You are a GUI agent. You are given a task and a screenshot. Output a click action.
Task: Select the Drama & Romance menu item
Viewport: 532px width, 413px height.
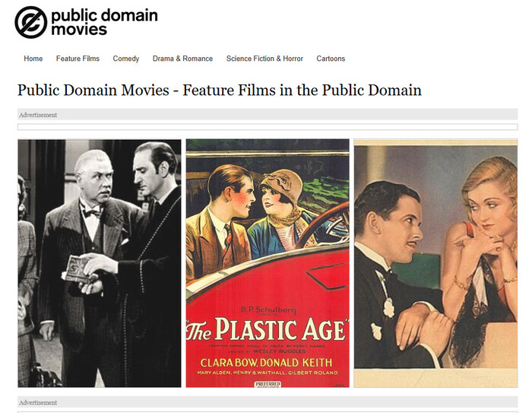(x=182, y=59)
